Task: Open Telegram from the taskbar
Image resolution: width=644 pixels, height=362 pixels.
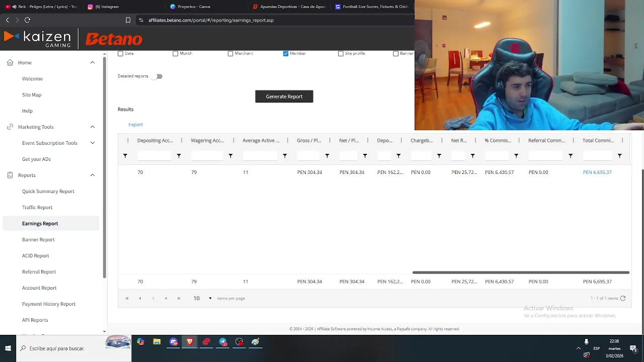Action: coord(223,342)
